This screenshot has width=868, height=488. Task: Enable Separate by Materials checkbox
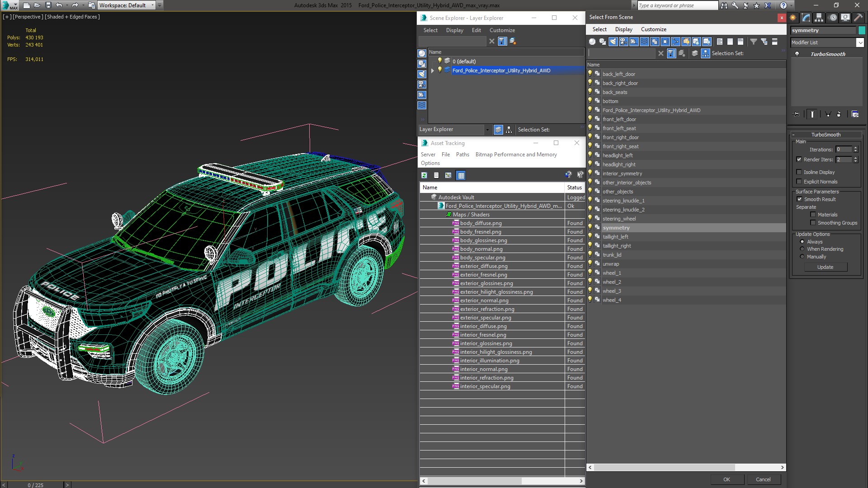pyautogui.click(x=813, y=215)
